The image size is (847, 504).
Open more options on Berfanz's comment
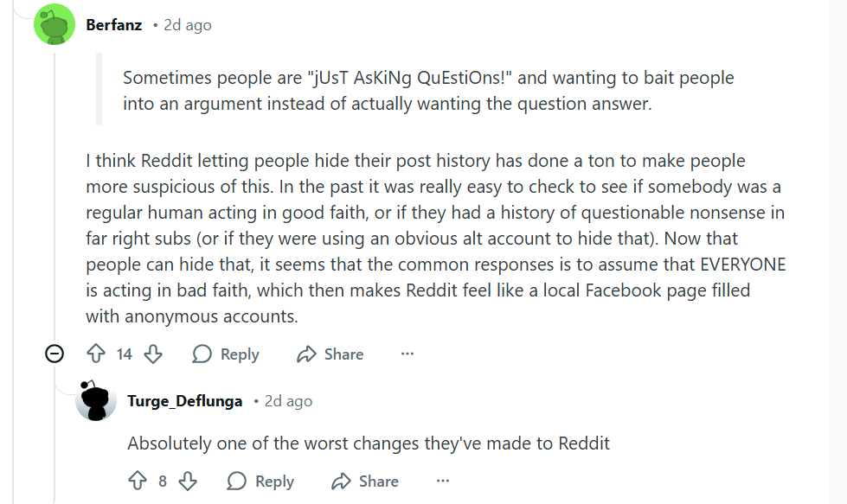[407, 354]
